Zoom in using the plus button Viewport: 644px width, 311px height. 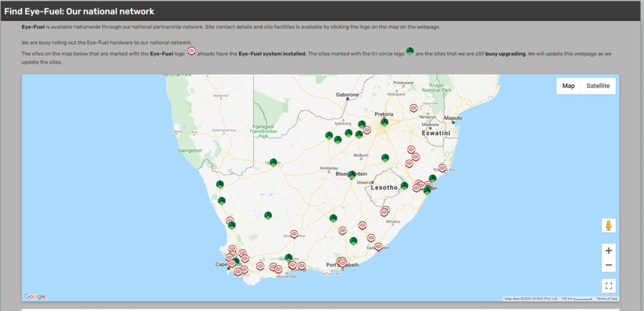pos(609,251)
